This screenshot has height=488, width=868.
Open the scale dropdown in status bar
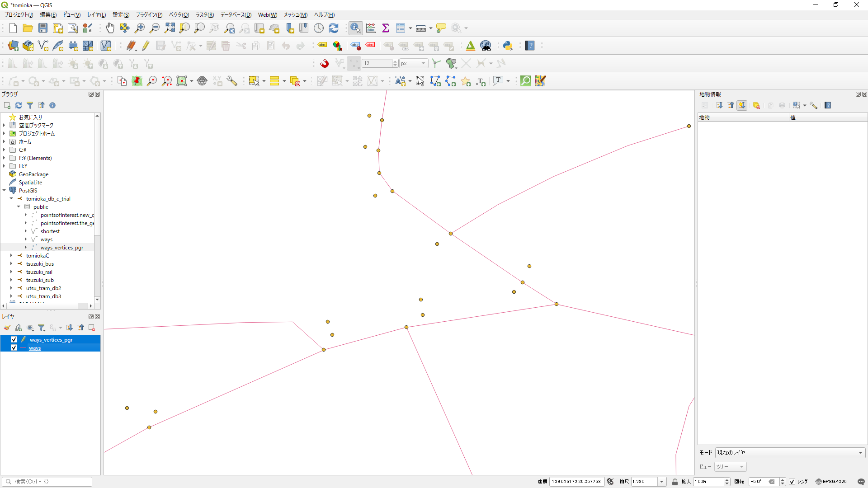point(661,482)
